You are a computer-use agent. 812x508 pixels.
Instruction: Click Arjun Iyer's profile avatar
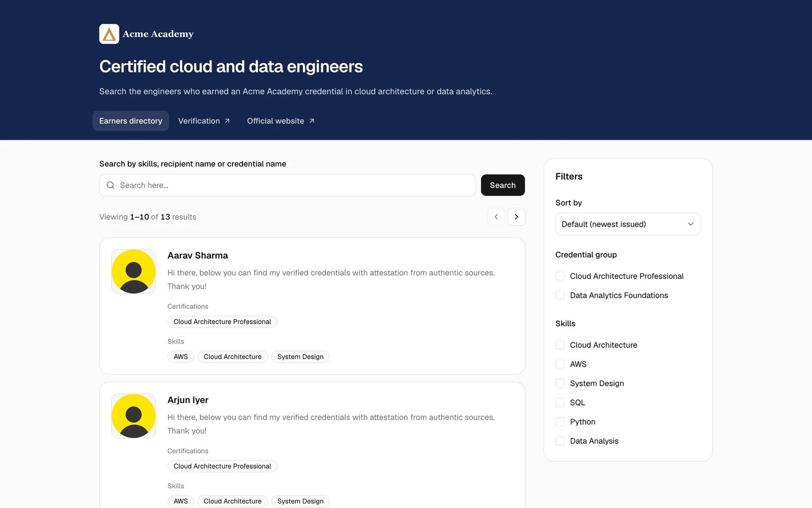133,416
